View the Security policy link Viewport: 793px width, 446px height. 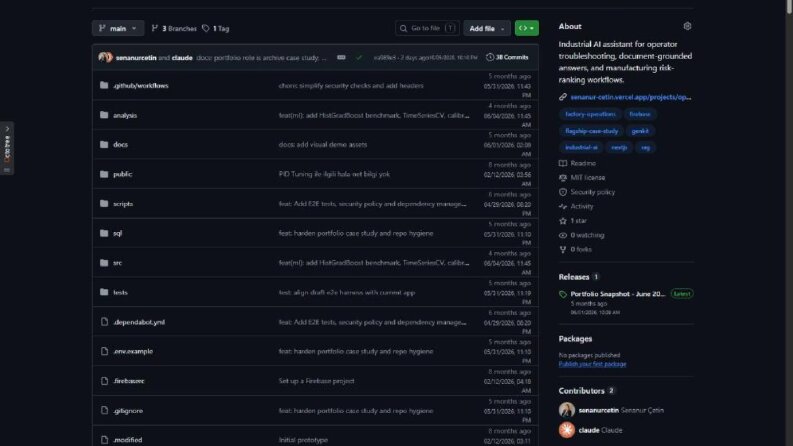coord(592,192)
